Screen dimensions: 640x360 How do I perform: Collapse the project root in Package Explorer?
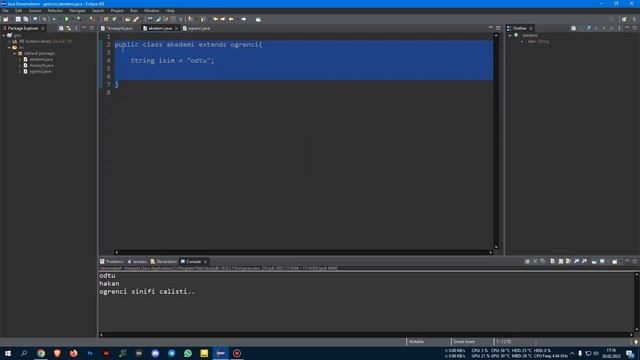click(x=4, y=36)
